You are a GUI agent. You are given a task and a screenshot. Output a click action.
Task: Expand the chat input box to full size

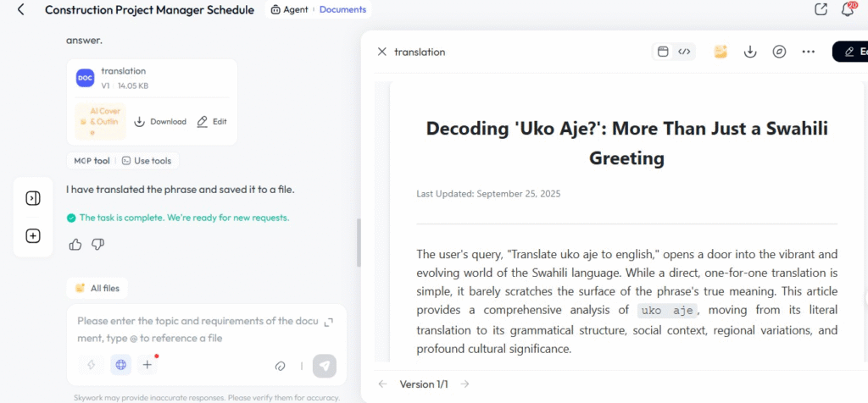[x=329, y=322]
